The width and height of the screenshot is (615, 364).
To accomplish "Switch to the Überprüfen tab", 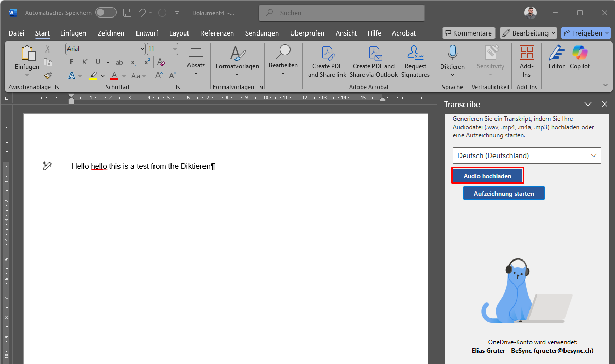I will [307, 33].
